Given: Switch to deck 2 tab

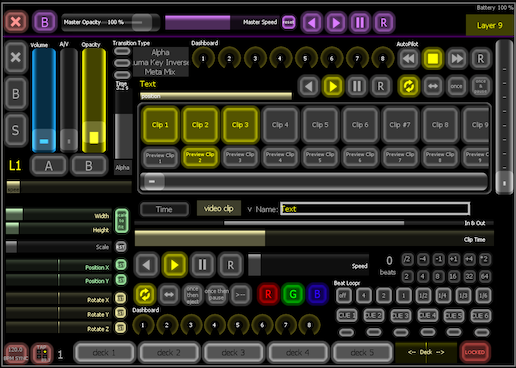Looking at the screenshot, I should click(x=169, y=353).
